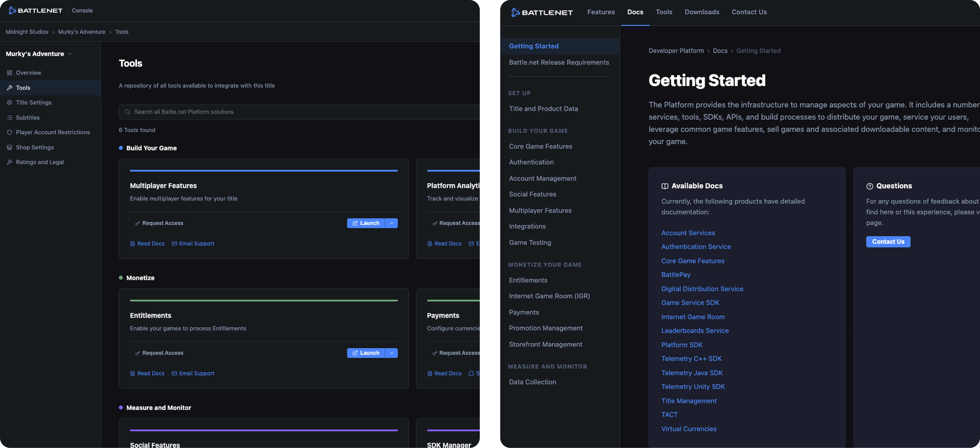Click Read Docs document icon under Entitlements
This screenshot has width=980, height=448.
pos(132,374)
